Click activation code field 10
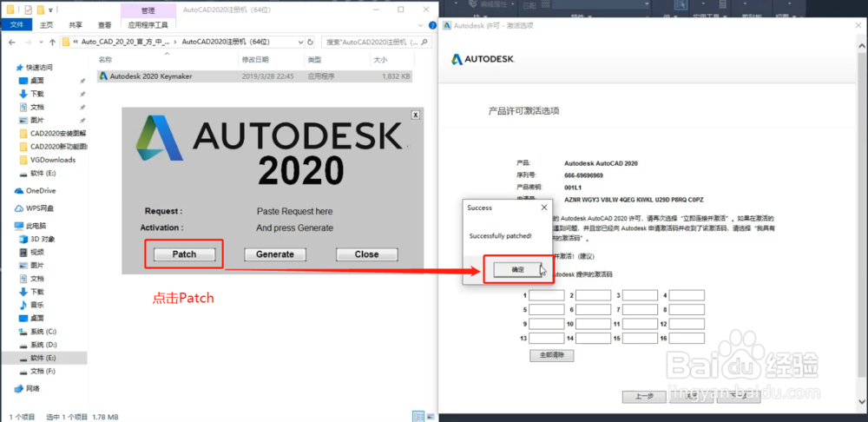The height and width of the screenshot is (422, 868). click(593, 323)
